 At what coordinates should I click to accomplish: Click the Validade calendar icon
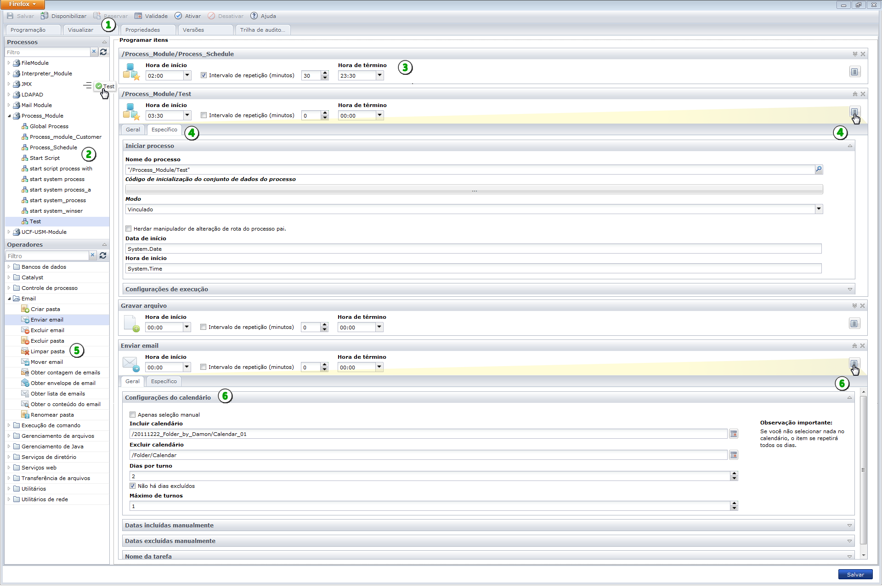138,16
